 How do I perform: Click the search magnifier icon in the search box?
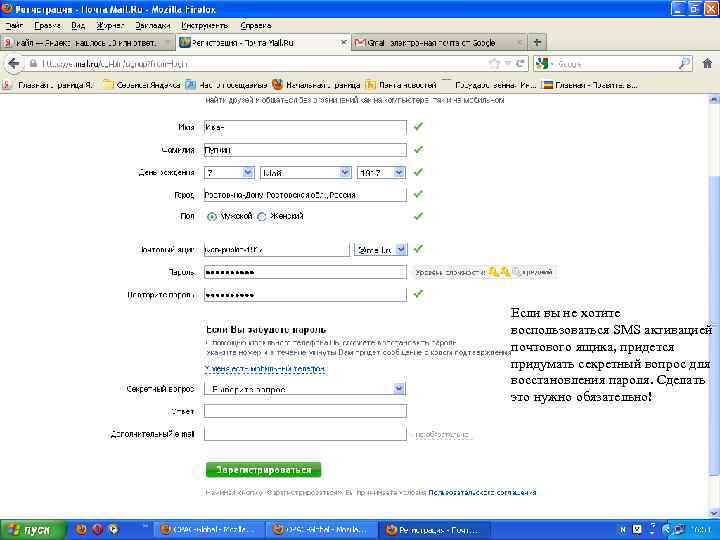(x=684, y=63)
